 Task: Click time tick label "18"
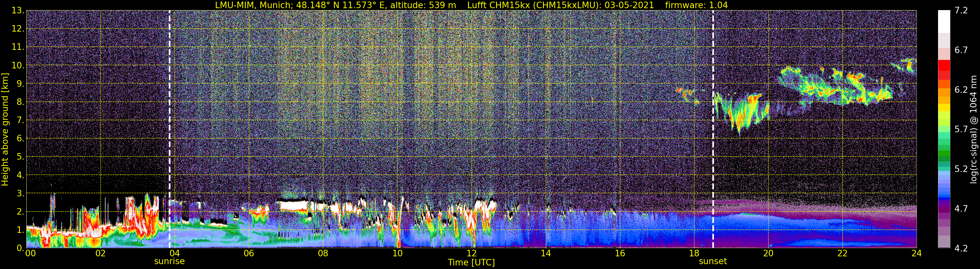[x=694, y=253]
